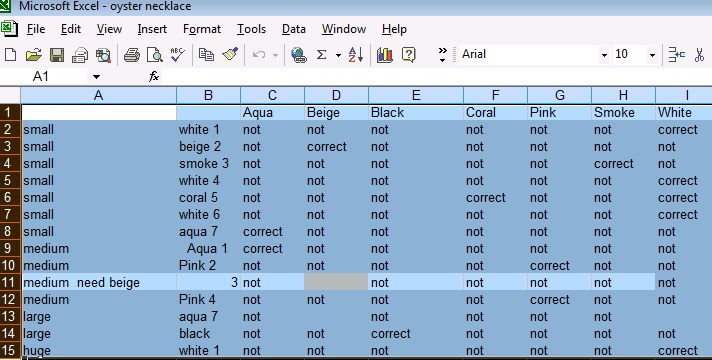Click cell 'Pink 2'
This screenshot has width=712, height=360.
pyautogui.click(x=208, y=266)
